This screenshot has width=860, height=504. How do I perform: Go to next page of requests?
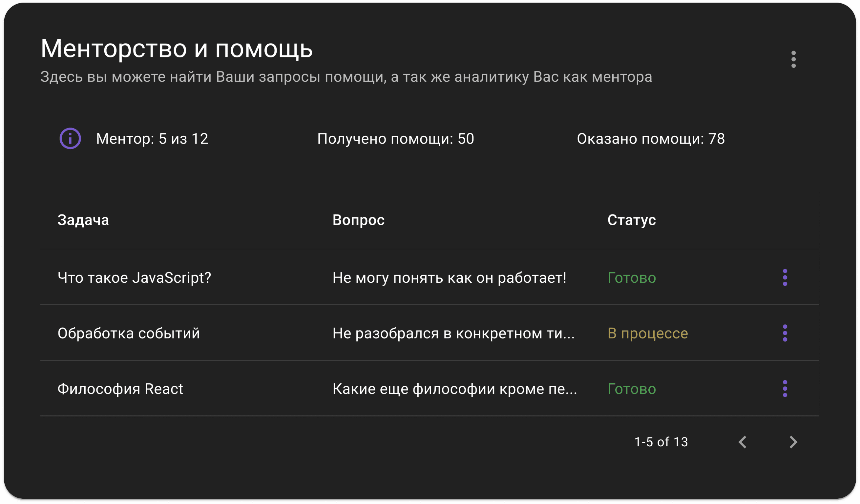(793, 442)
